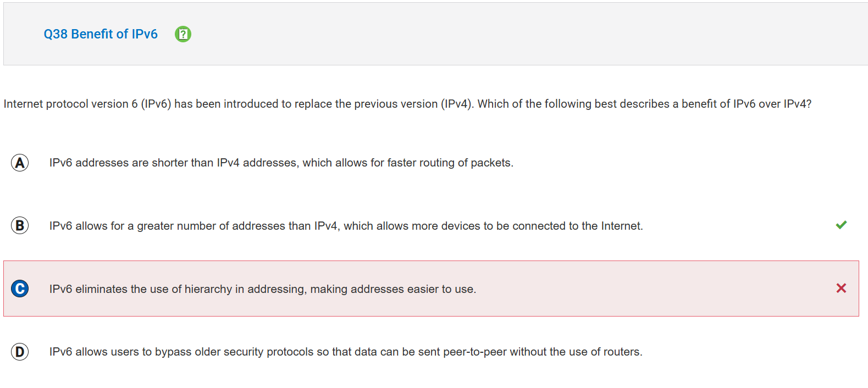Select the circled letter D option
868x388 pixels.
tap(20, 352)
